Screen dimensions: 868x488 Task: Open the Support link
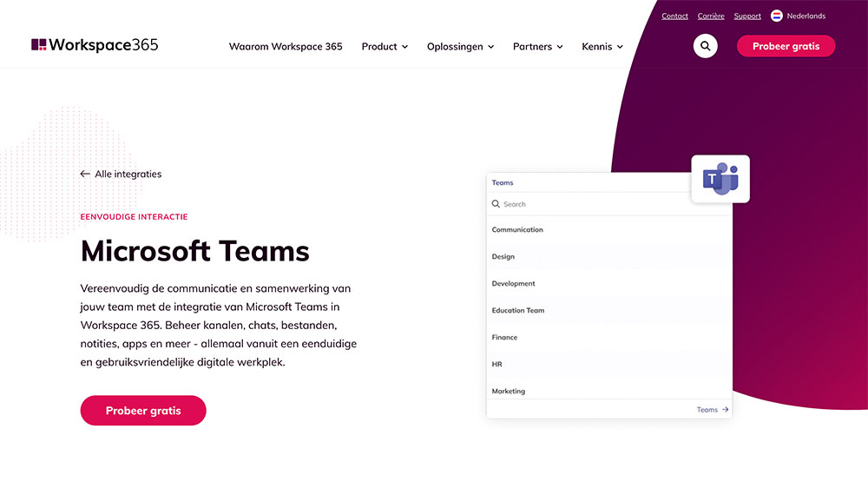747,16
